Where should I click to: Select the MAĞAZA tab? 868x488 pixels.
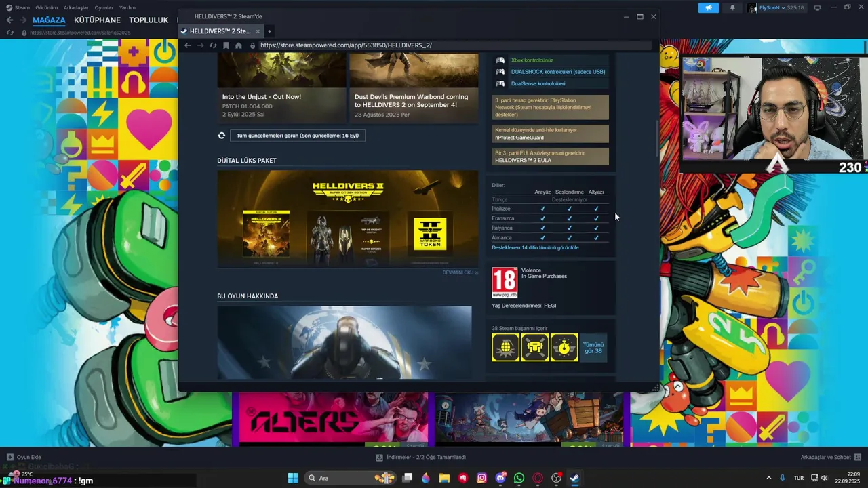point(49,20)
